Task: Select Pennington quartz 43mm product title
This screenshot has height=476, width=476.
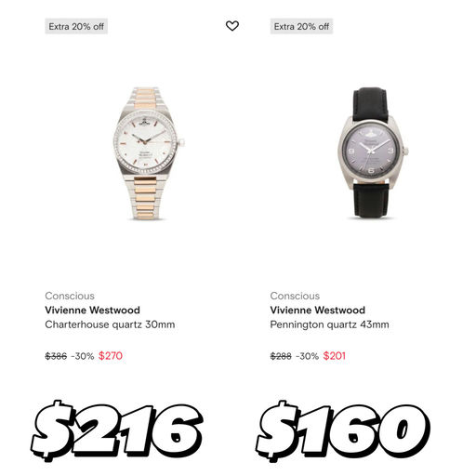Action: (329, 324)
